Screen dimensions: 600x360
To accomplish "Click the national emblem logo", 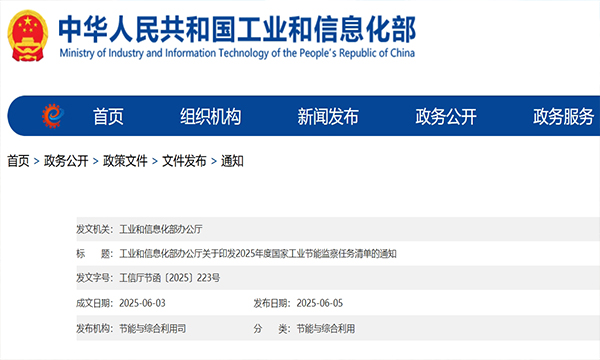I will point(28,36).
